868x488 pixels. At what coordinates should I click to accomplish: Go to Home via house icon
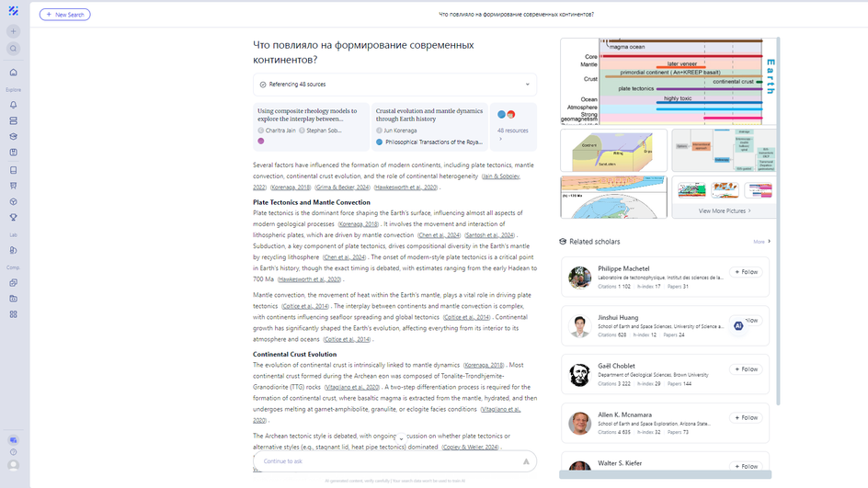tap(13, 73)
